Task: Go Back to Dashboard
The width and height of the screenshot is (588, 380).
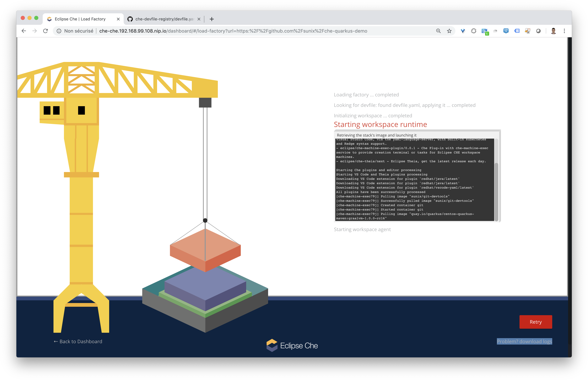Action: [x=78, y=341]
